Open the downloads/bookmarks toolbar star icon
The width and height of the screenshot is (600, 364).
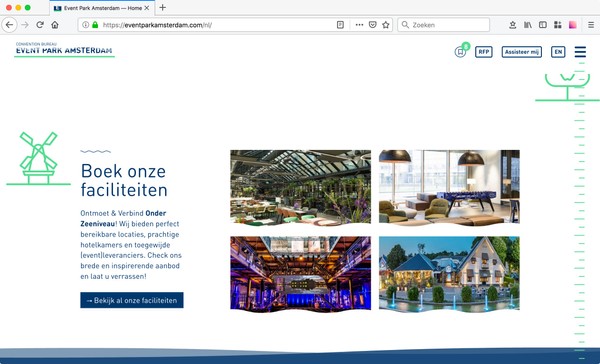pos(513,25)
